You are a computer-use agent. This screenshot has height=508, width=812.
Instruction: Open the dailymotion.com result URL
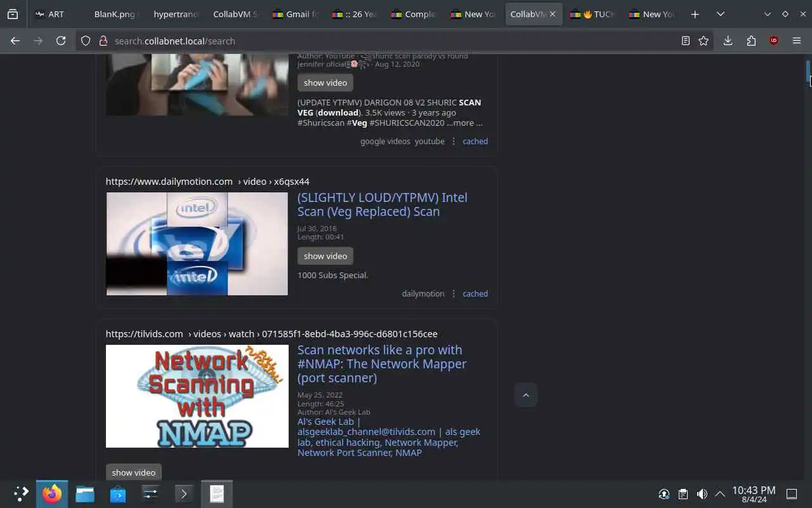[207, 182]
